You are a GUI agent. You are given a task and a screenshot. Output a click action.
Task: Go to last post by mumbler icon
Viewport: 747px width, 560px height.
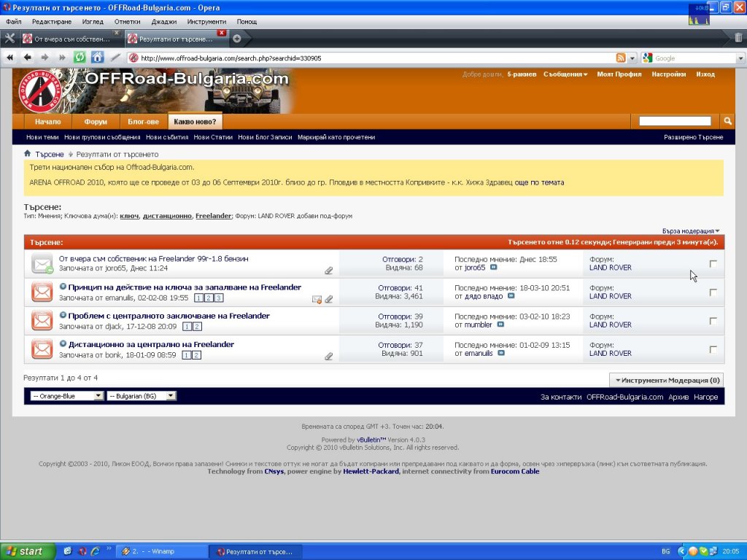click(x=500, y=324)
